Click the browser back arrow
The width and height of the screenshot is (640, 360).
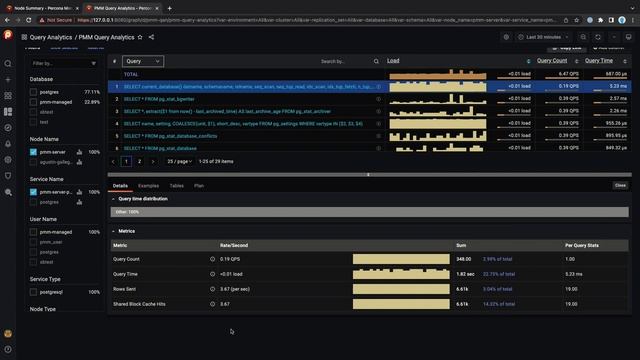tap(7, 20)
